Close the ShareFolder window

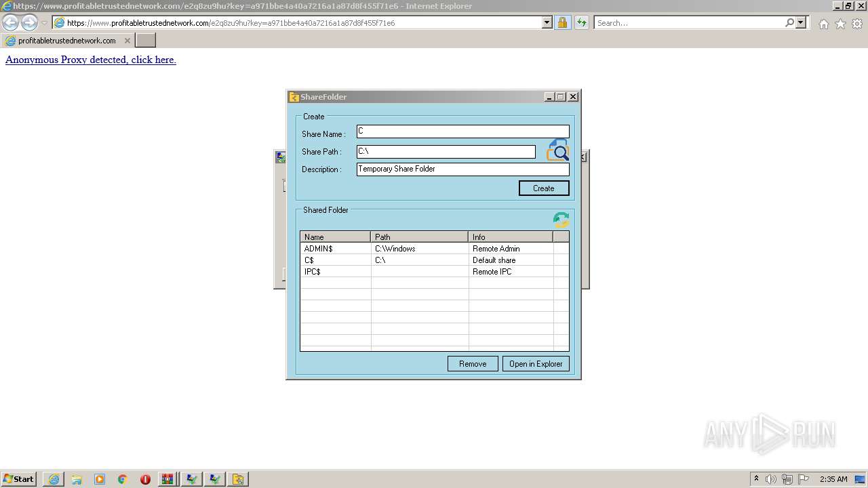click(573, 97)
